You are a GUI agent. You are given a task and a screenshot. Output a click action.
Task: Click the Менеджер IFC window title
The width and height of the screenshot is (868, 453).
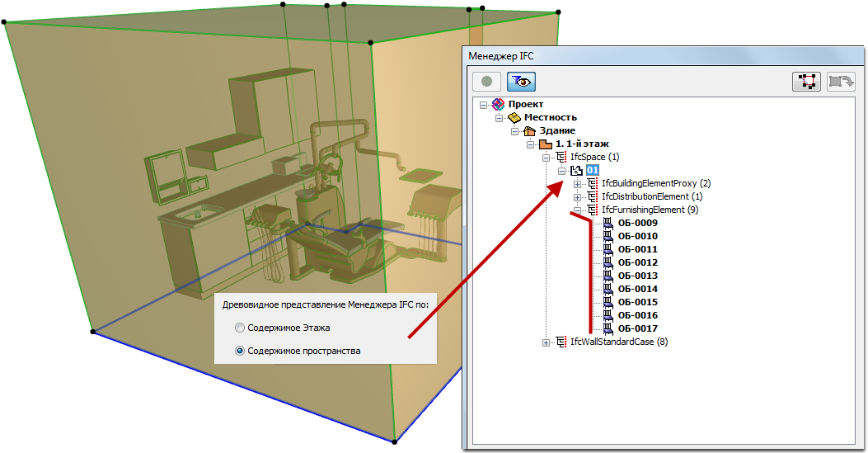tap(501, 56)
